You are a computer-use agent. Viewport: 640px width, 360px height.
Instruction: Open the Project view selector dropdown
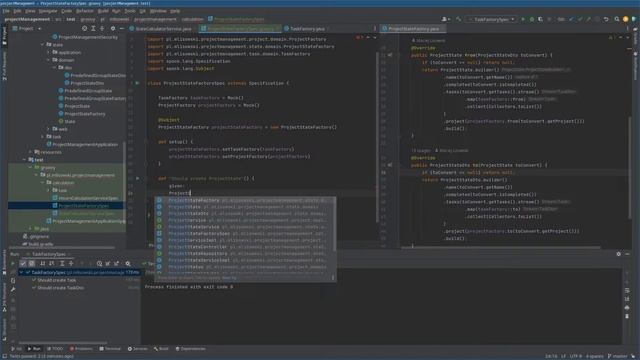pyautogui.click(x=27, y=29)
